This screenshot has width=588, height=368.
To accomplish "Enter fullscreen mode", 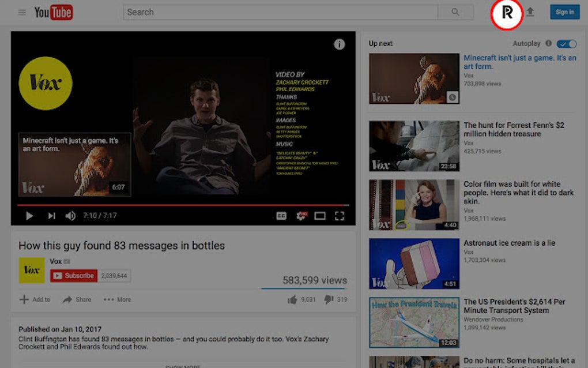I will (x=340, y=216).
